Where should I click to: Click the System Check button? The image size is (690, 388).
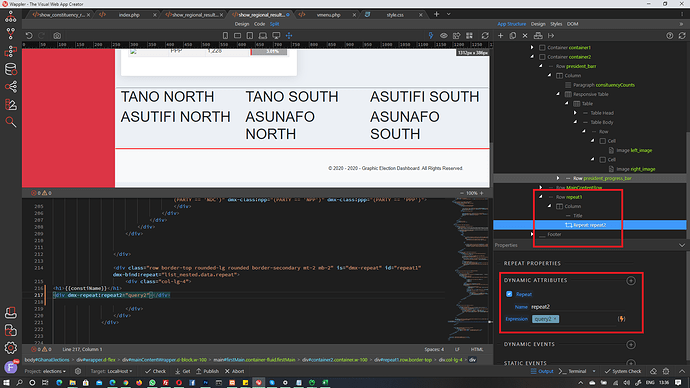pyautogui.click(x=623, y=371)
